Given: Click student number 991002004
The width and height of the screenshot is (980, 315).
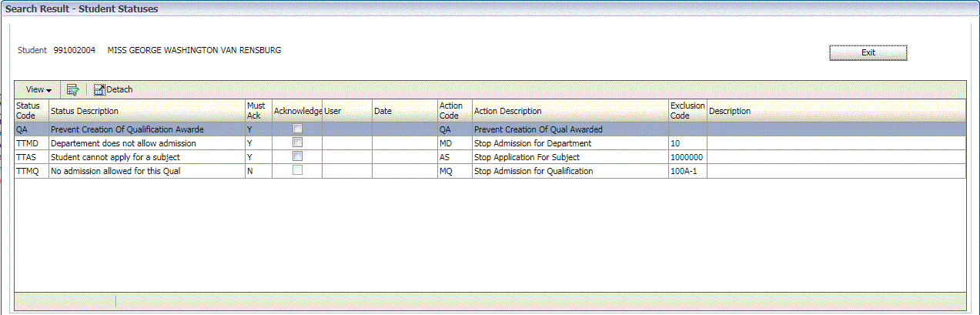Looking at the screenshot, I should tap(75, 50).
